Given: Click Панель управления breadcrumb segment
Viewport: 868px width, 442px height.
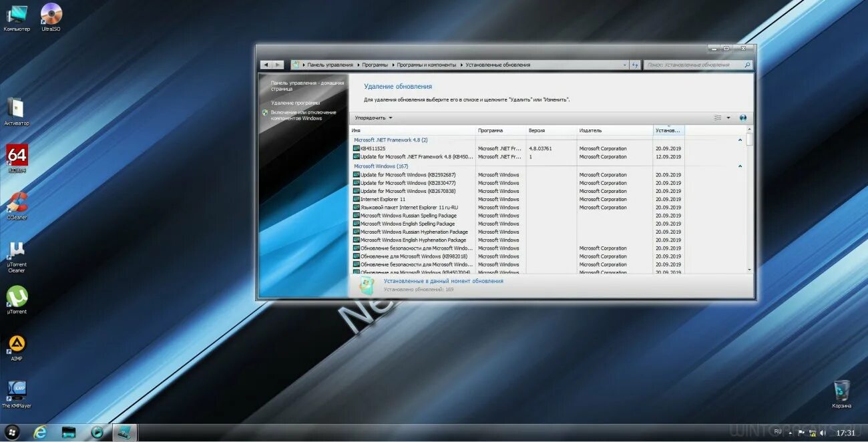Looking at the screenshot, I should (330, 65).
